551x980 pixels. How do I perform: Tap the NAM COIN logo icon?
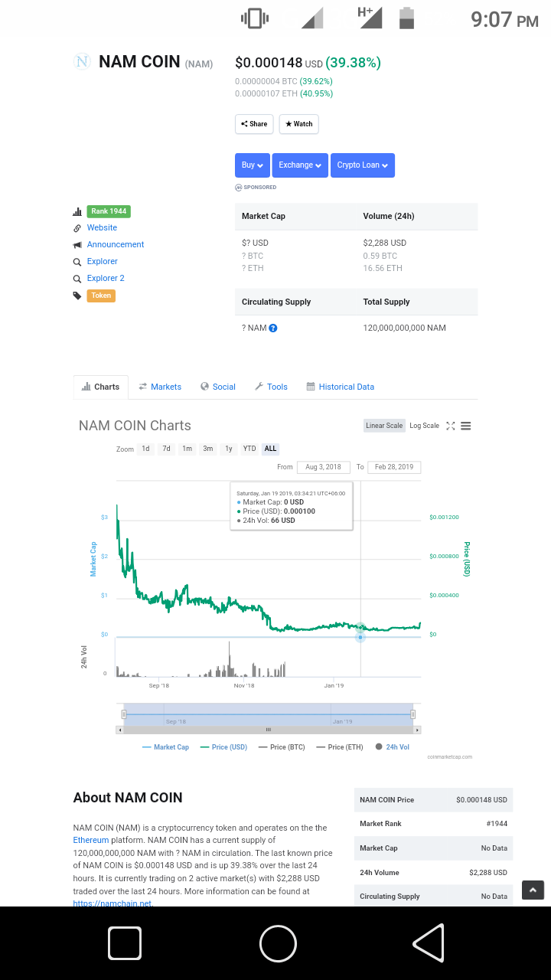point(82,62)
